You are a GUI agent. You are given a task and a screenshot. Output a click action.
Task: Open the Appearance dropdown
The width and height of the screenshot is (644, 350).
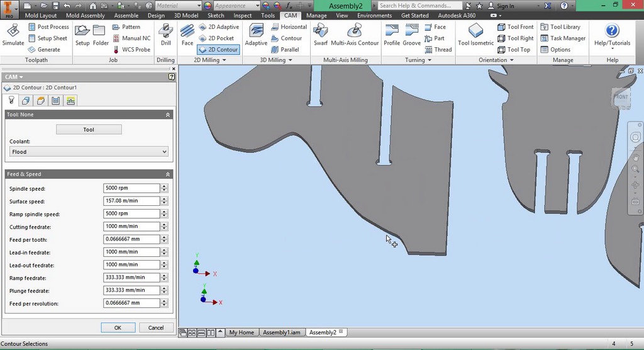pos(237,6)
